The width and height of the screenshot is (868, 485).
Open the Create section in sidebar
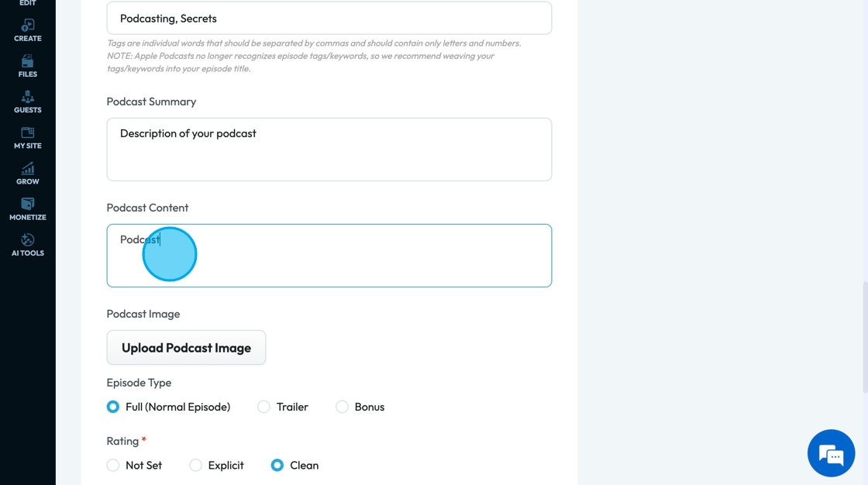click(28, 30)
